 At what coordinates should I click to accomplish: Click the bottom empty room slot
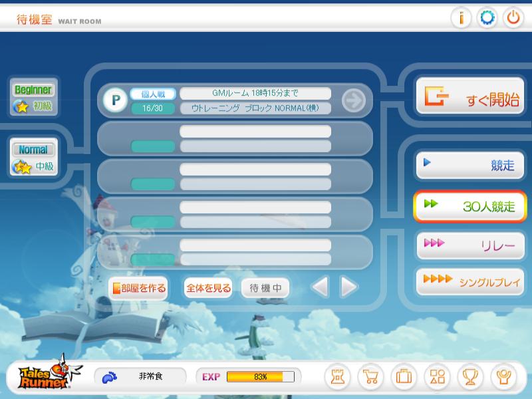click(x=235, y=253)
